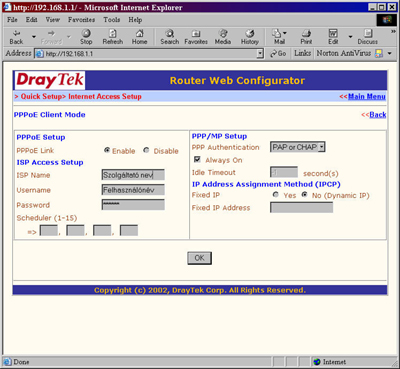Open the File menu
400x369 pixels.
(x=12, y=20)
